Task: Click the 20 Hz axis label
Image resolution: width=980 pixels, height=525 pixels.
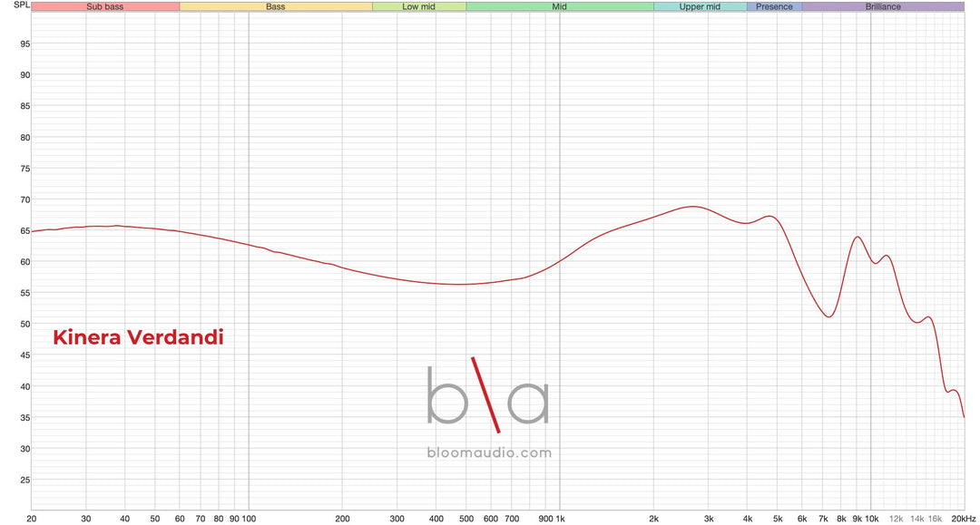Action: pos(32,518)
